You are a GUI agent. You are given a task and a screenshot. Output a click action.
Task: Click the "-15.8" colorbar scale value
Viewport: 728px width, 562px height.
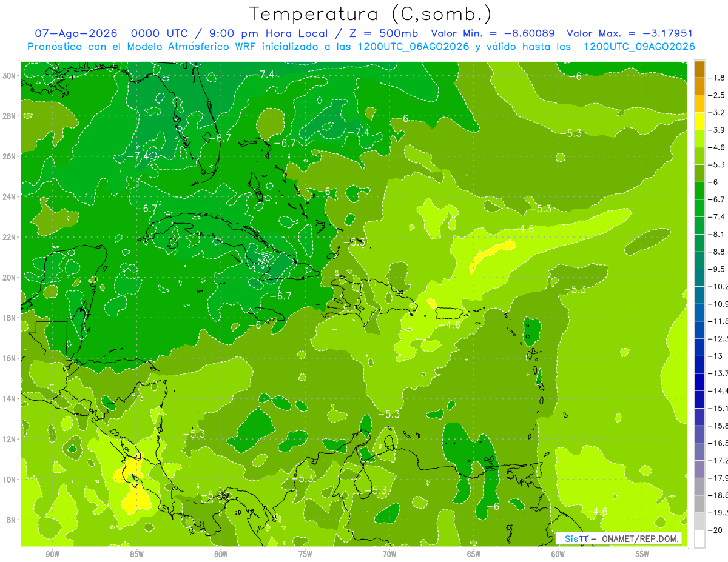718,425
